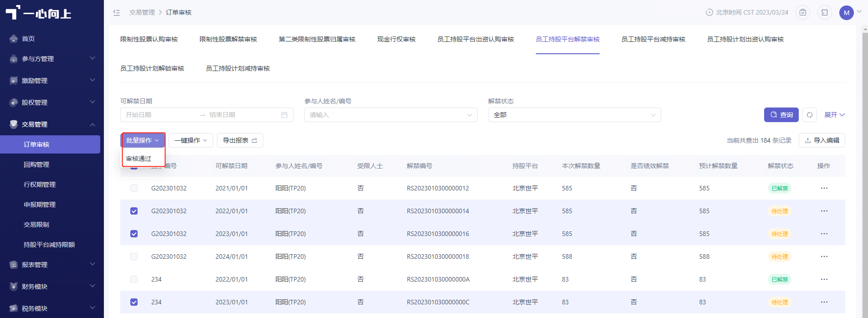Open the 参与人姓名/编号 select box

[x=391, y=115]
